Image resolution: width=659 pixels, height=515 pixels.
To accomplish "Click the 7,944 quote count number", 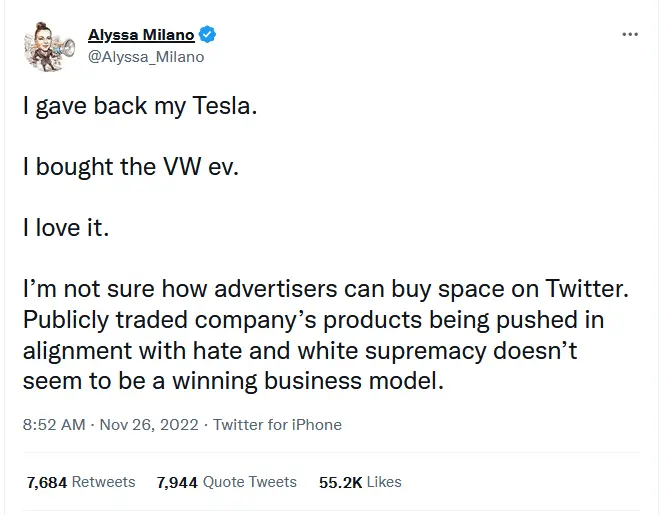I will pos(177,482).
